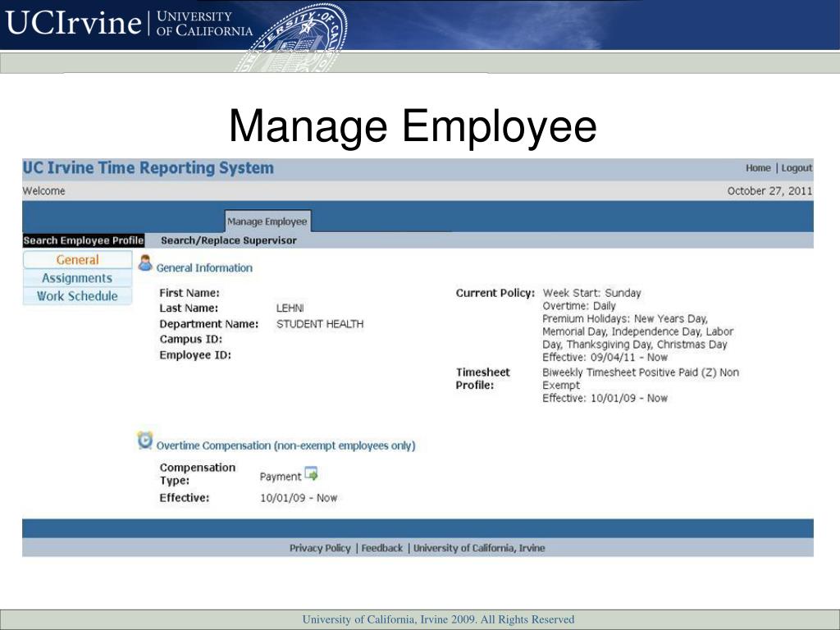Click the Compensation Type label
This screenshot has height=630, width=840.
coord(197,474)
